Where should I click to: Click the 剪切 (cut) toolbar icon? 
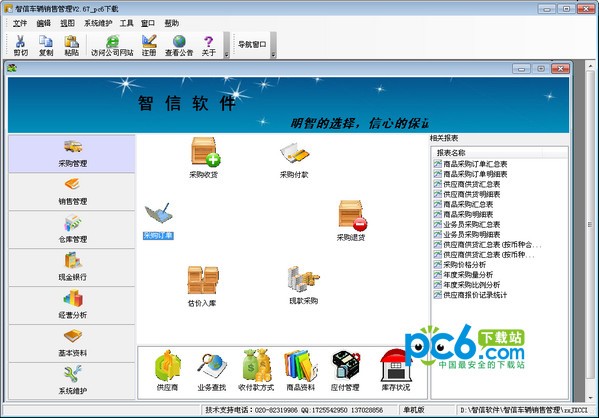tap(21, 45)
